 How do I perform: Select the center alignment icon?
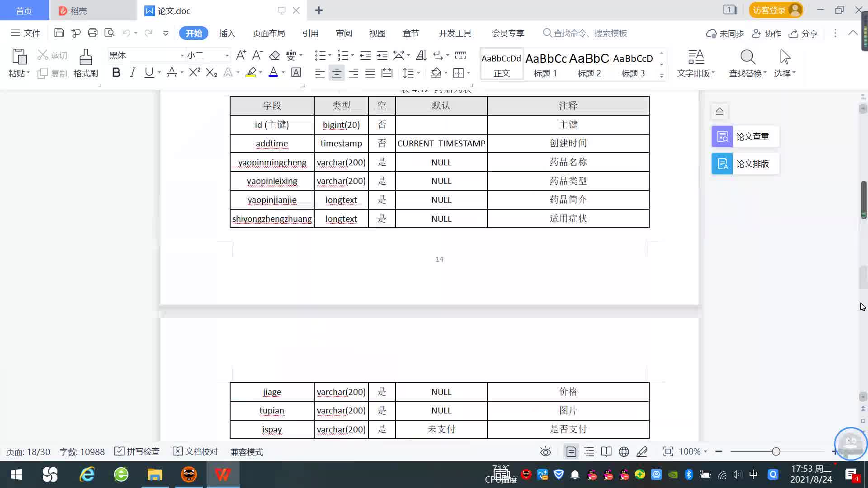coord(336,73)
